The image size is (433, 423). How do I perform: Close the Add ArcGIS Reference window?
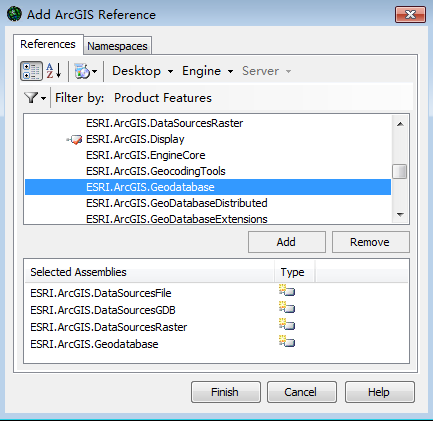pyautogui.click(x=410, y=15)
